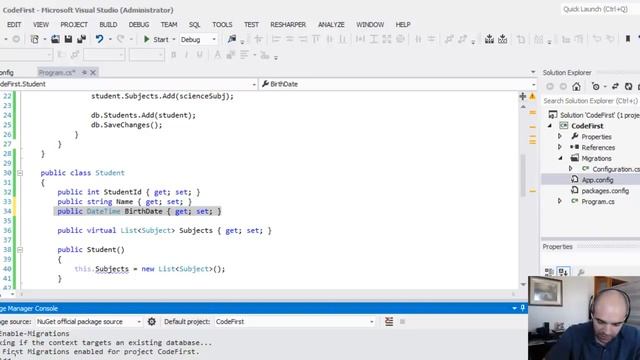Open the HELP menu
This screenshot has width=640, height=360.
point(403,24)
